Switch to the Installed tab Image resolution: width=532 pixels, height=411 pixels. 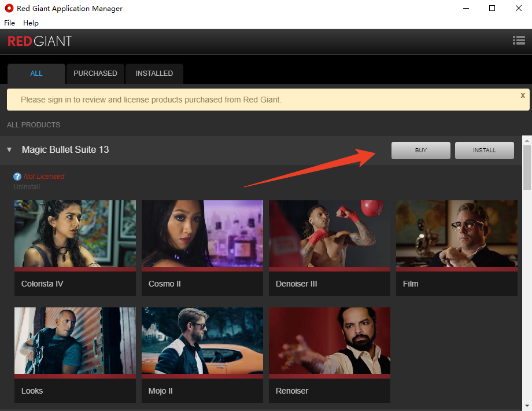pos(154,74)
